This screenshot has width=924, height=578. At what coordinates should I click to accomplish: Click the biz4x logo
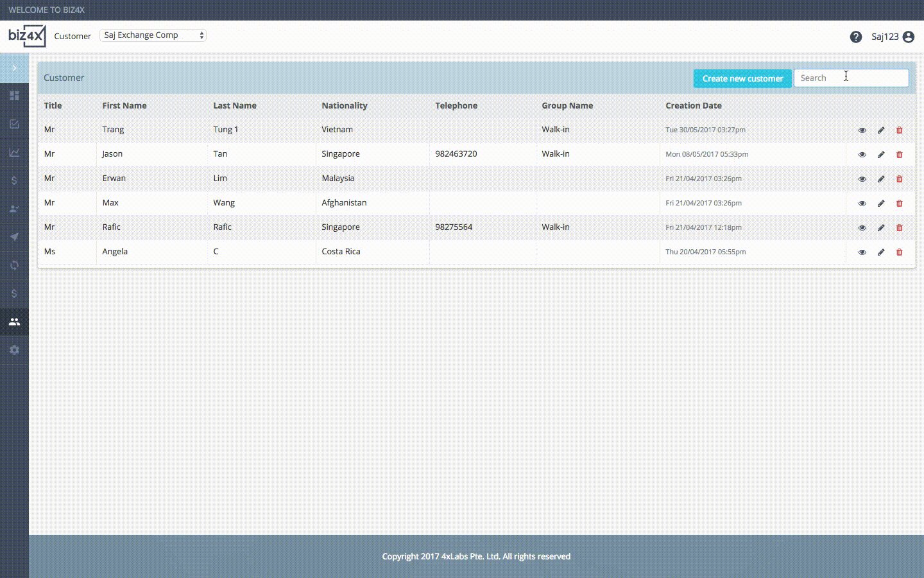tap(27, 36)
